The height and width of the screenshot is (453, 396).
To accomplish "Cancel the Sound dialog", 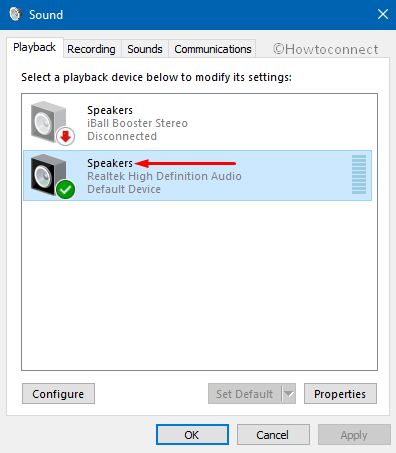I will click(x=273, y=435).
